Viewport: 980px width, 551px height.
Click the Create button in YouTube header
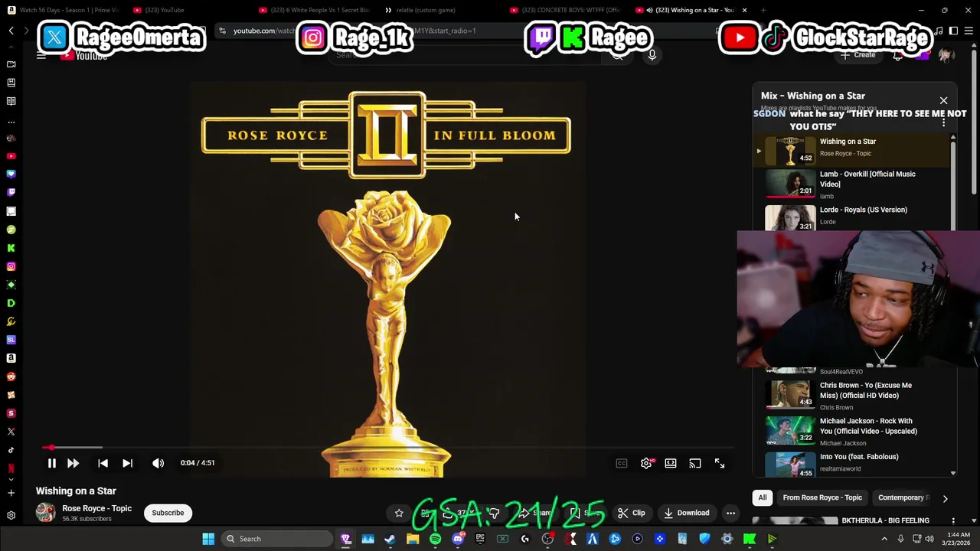857,55
